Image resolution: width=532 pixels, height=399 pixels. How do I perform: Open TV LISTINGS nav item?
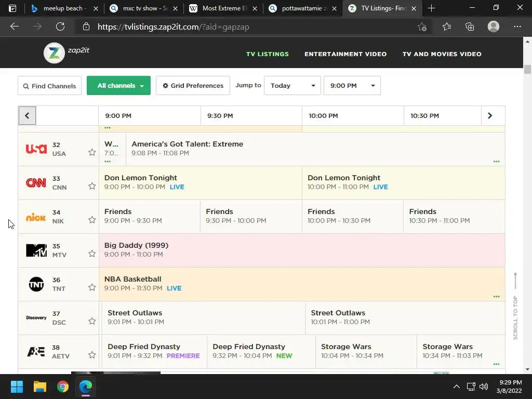pos(268,54)
